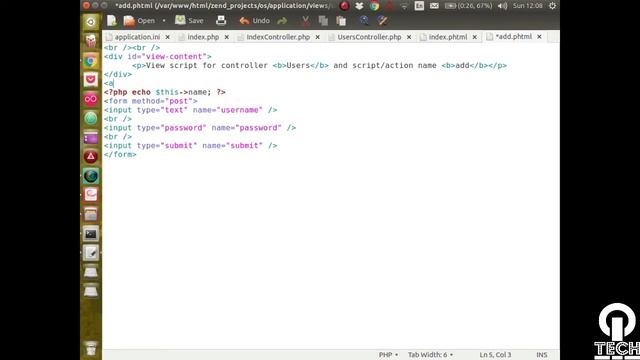The width and height of the screenshot is (640, 360).
Task: Click the div id="view-content" line
Action: (x=158, y=56)
